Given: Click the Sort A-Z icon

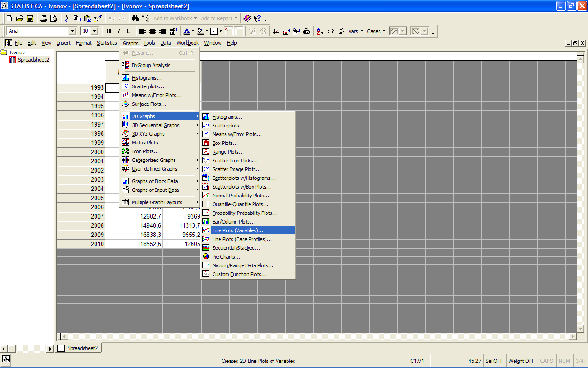Looking at the screenshot, I should (320, 31).
